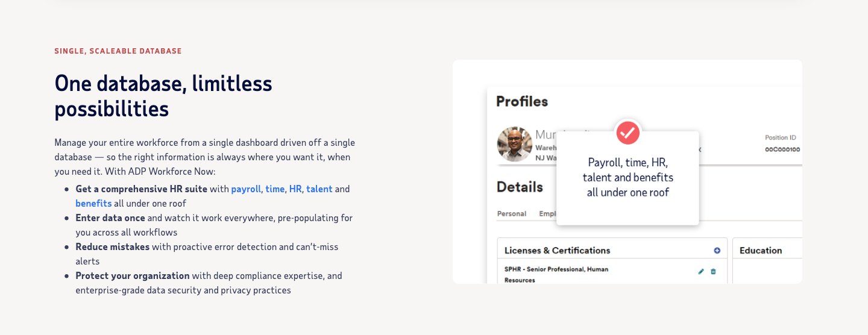Click the Licenses & Certifications header

[557, 251]
